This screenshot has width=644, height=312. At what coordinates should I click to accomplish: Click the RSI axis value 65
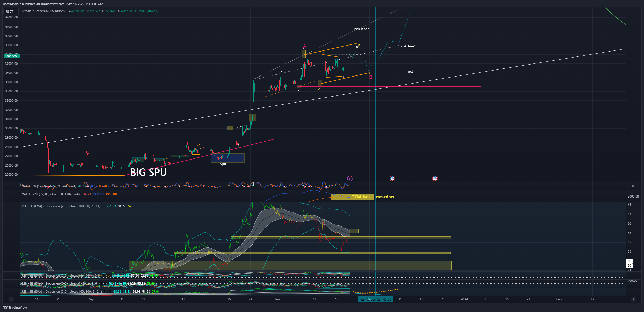629,205
